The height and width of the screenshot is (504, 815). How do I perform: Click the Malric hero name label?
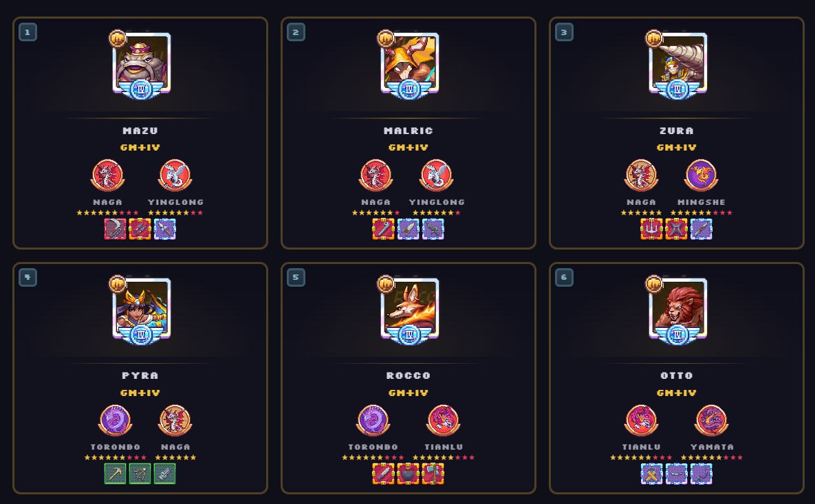[x=408, y=131]
